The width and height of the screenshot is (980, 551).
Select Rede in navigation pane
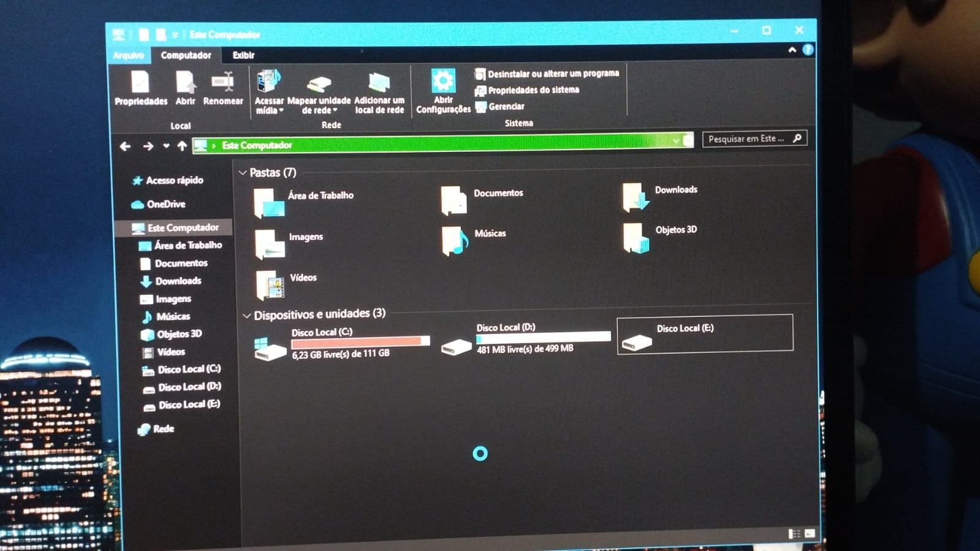(157, 429)
